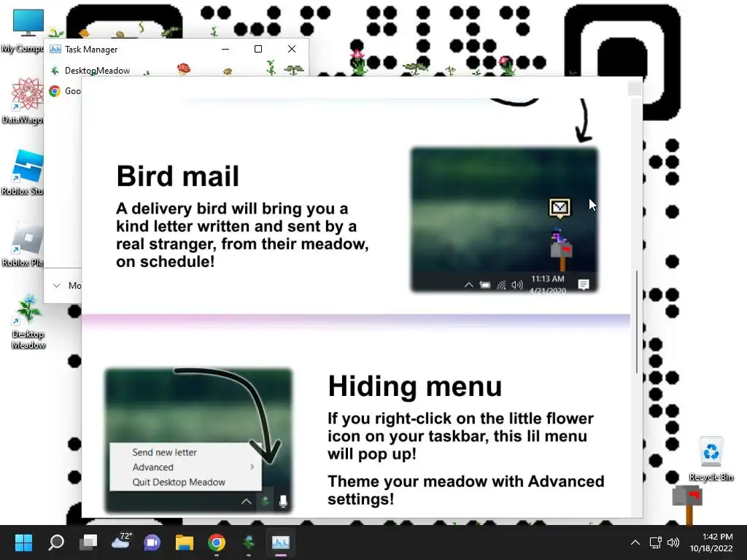747x560 pixels.
Task: Select My Computer desktop icon
Action: (x=23, y=31)
